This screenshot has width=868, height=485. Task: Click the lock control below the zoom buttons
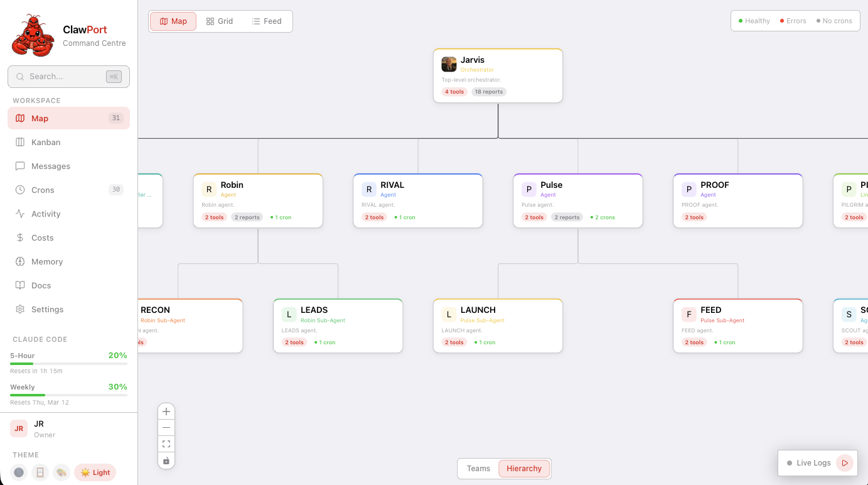pyautogui.click(x=166, y=460)
